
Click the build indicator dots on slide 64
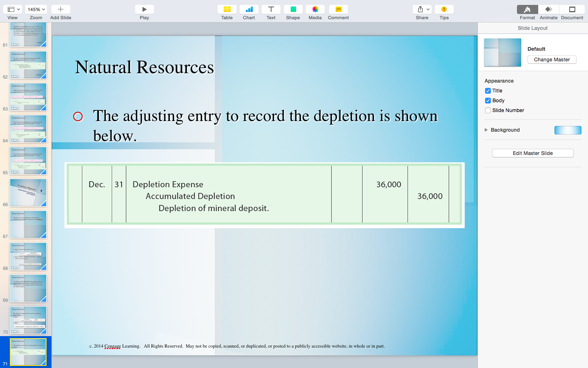[15, 140]
